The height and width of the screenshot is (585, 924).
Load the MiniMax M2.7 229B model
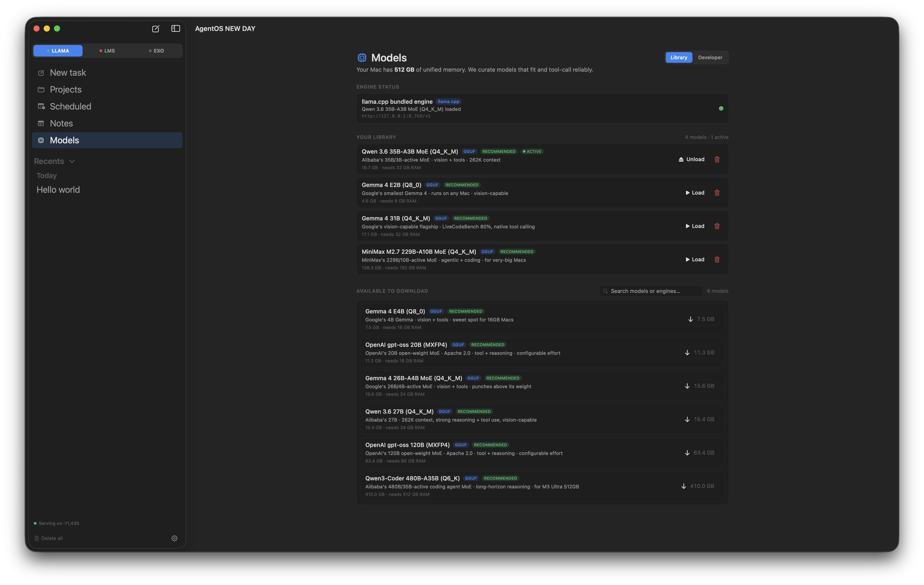pyautogui.click(x=695, y=259)
